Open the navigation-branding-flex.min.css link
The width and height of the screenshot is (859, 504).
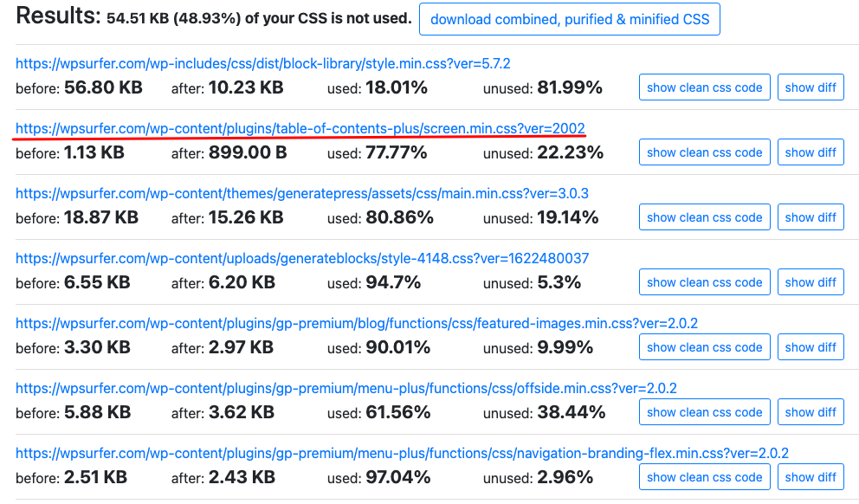[402, 453]
